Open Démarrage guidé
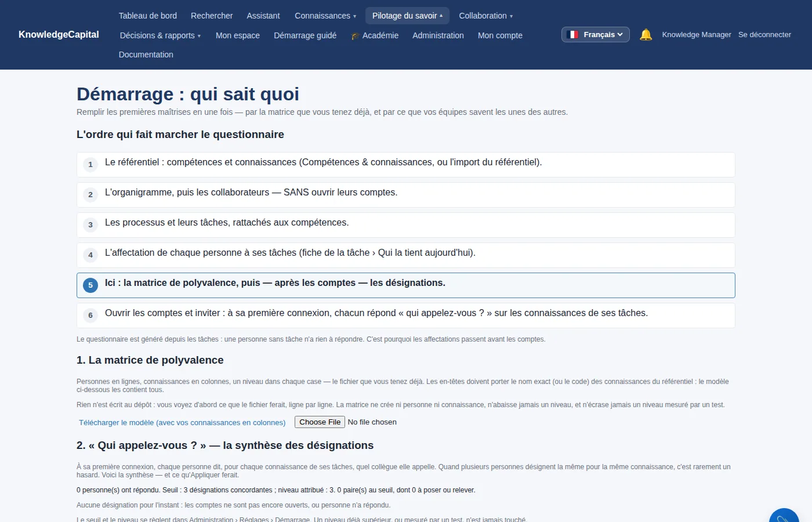Image resolution: width=812 pixels, height=522 pixels. tap(305, 35)
